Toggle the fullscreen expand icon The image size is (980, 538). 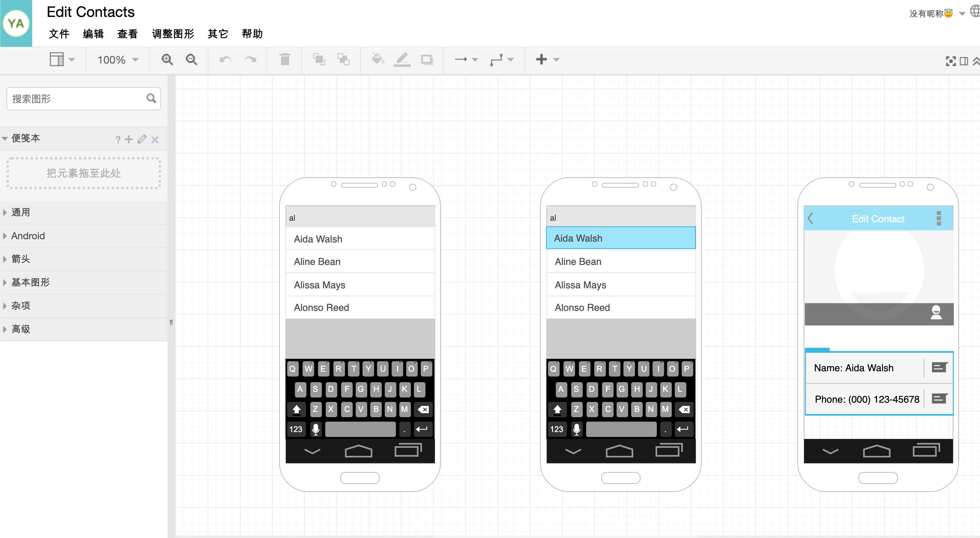pyautogui.click(x=951, y=61)
